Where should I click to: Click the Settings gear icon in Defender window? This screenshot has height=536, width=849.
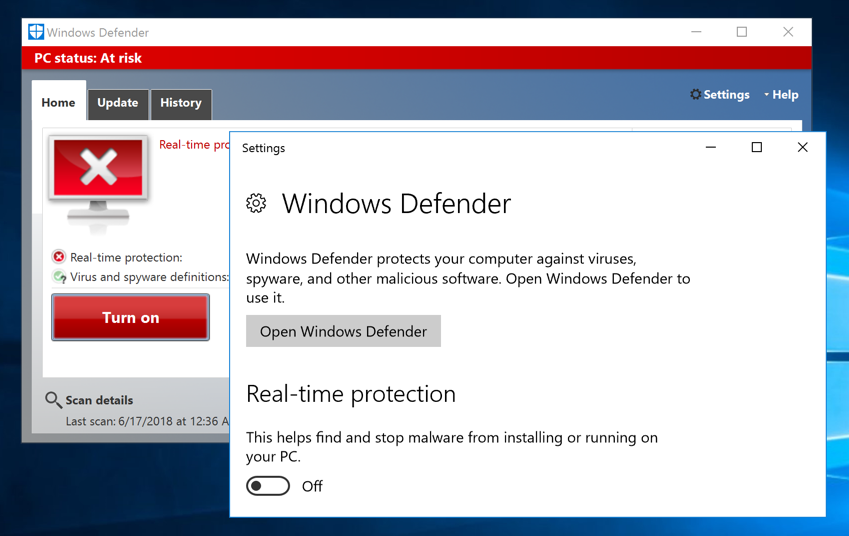(x=695, y=94)
